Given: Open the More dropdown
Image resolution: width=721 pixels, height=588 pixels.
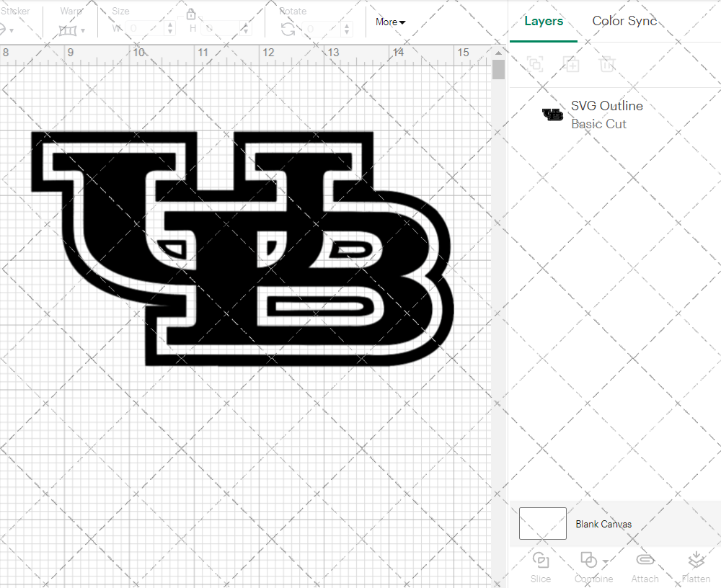Looking at the screenshot, I should [389, 22].
